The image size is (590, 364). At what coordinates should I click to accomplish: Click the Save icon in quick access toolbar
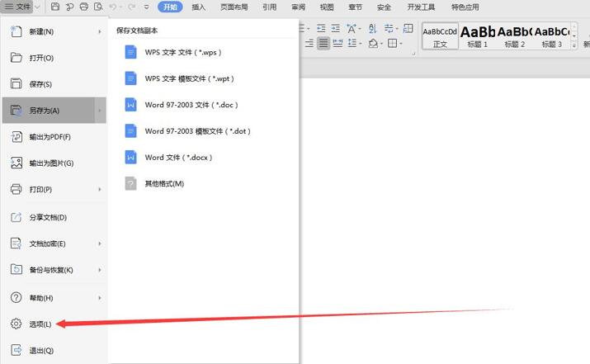[x=55, y=7]
